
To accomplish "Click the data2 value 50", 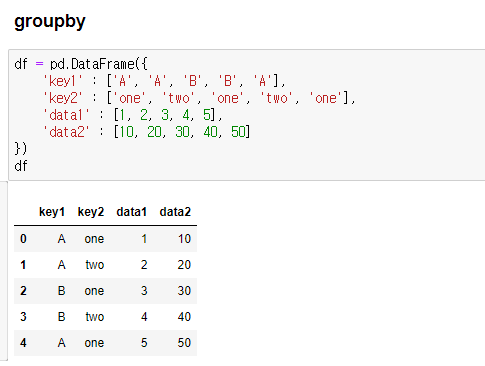I will 184,343.
